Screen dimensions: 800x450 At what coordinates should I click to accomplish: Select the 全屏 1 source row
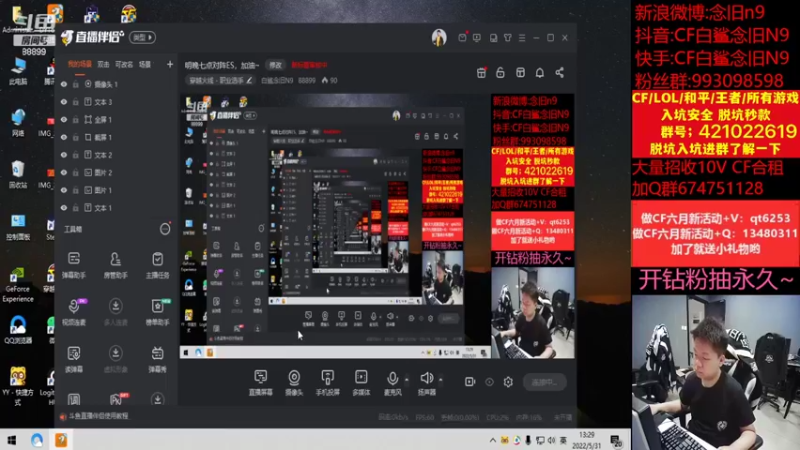coord(115,119)
